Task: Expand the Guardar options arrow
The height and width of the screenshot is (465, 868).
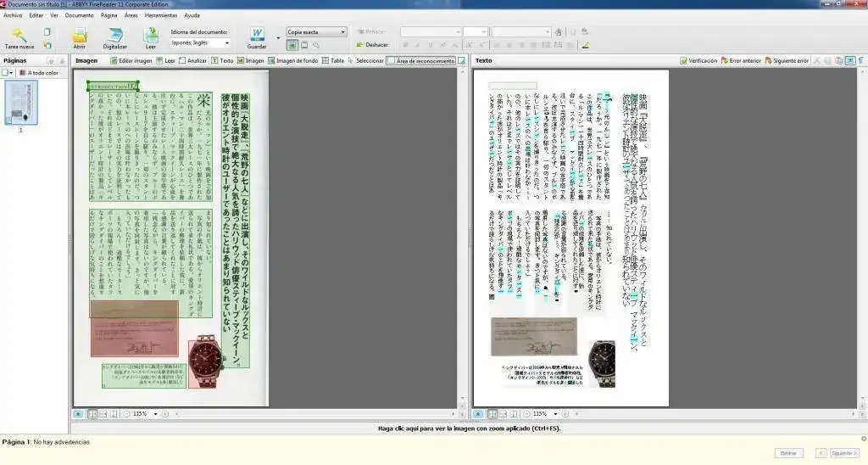Action: coord(278,38)
